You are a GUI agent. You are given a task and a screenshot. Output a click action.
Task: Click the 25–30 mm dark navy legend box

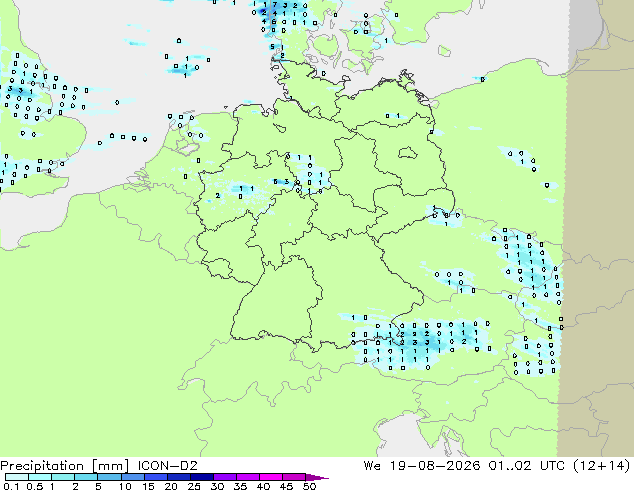(x=201, y=477)
